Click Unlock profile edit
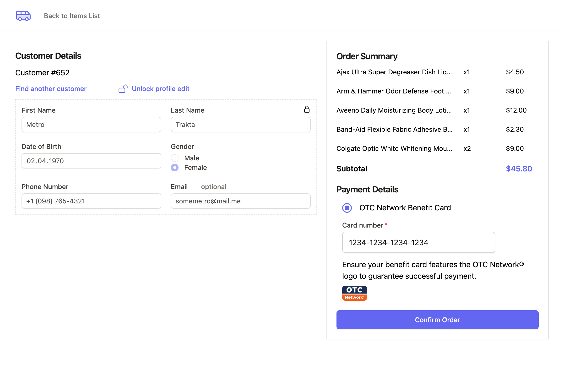 (161, 89)
